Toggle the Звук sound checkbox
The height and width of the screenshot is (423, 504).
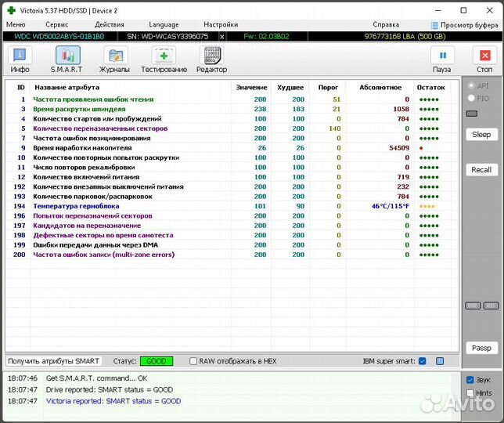(x=470, y=380)
